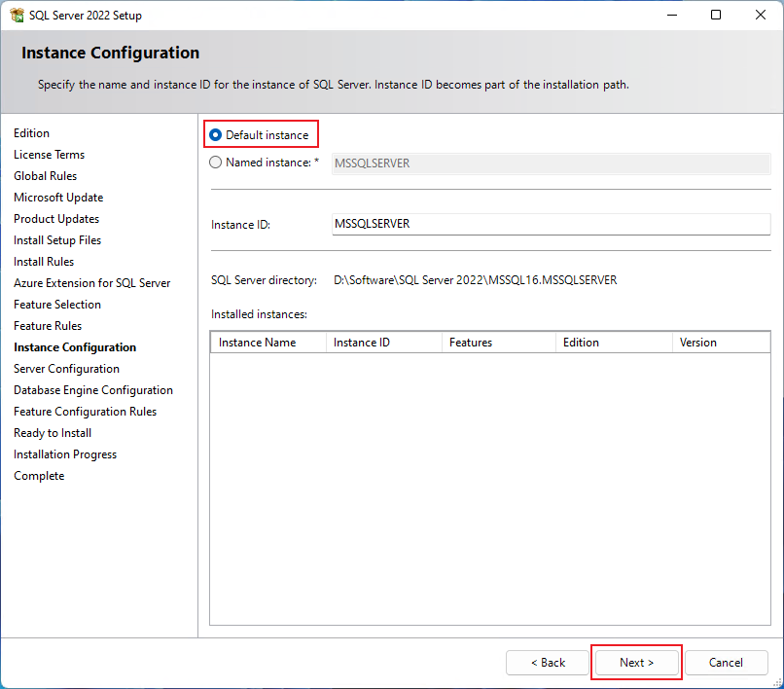Minimize the setup window
The image size is (784, 689).
pos(672,15)
